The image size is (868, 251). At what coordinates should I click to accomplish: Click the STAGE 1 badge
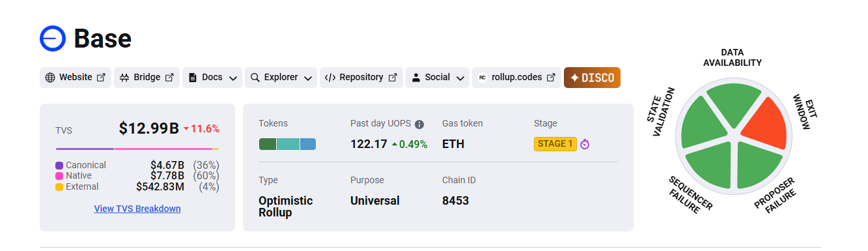click(555, 144)
